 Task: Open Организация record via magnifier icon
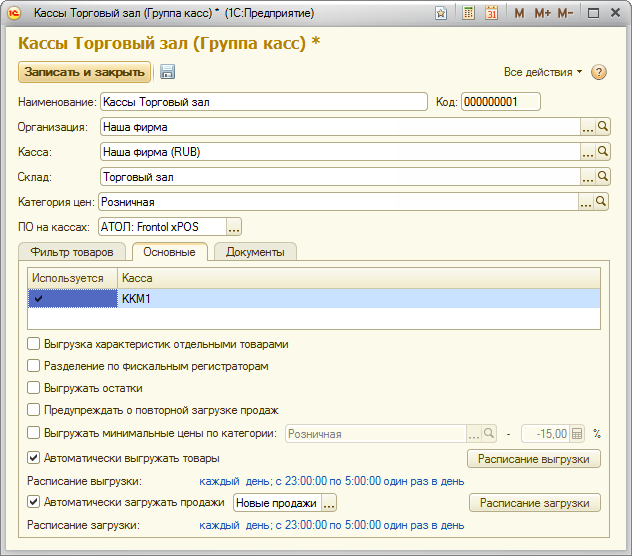[x=603, y=127]
